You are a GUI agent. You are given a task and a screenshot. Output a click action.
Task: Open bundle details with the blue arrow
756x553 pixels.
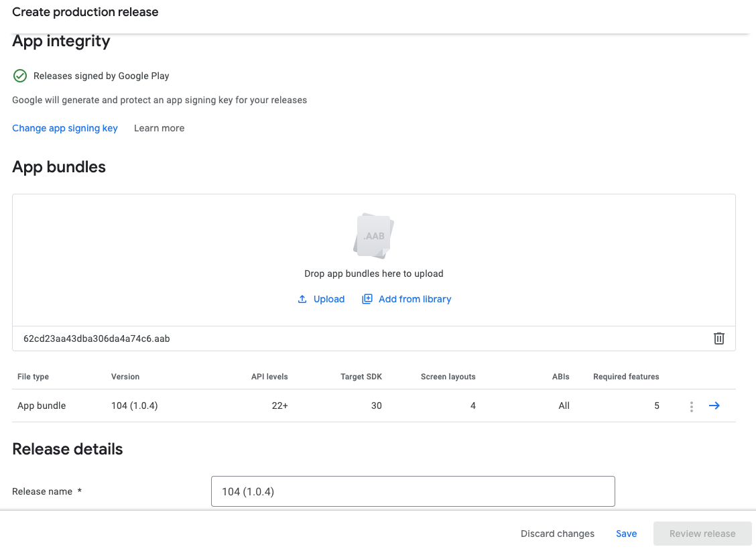point(714,406)
